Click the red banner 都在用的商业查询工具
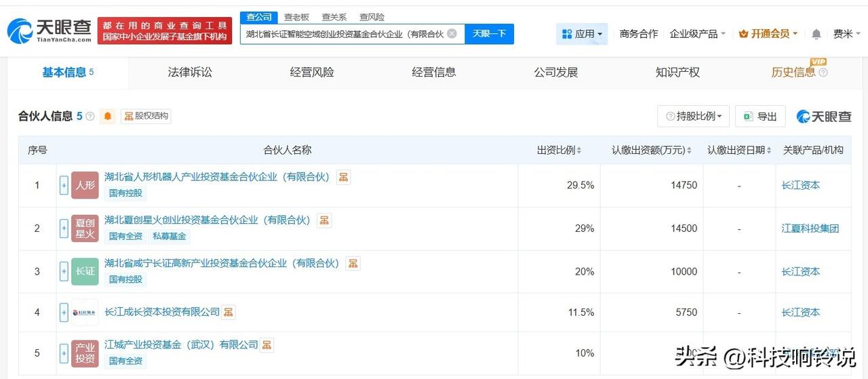This screenshot has width=868, height=379. (165, 31)
